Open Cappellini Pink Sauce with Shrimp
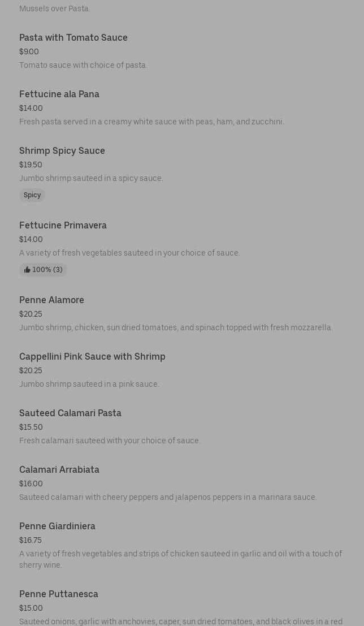The image size is (364, 626). [x=92, y=357]
